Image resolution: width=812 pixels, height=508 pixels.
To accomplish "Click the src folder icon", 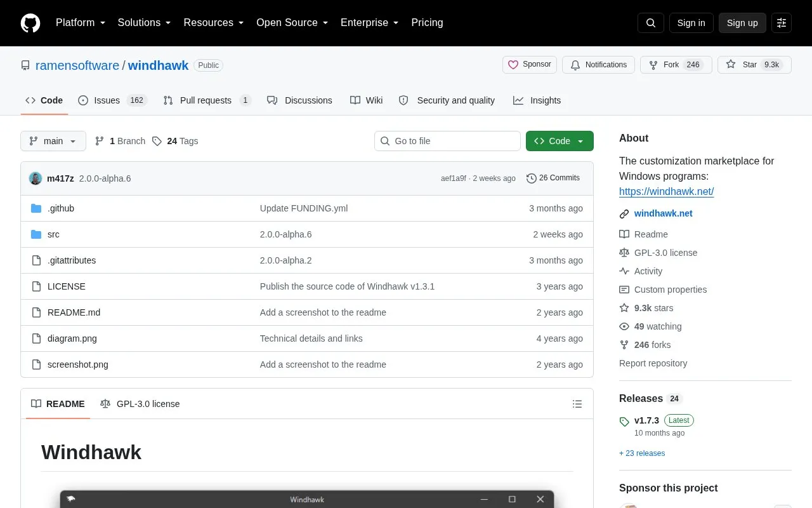I will pyautogui.click(x=36, y=234).
